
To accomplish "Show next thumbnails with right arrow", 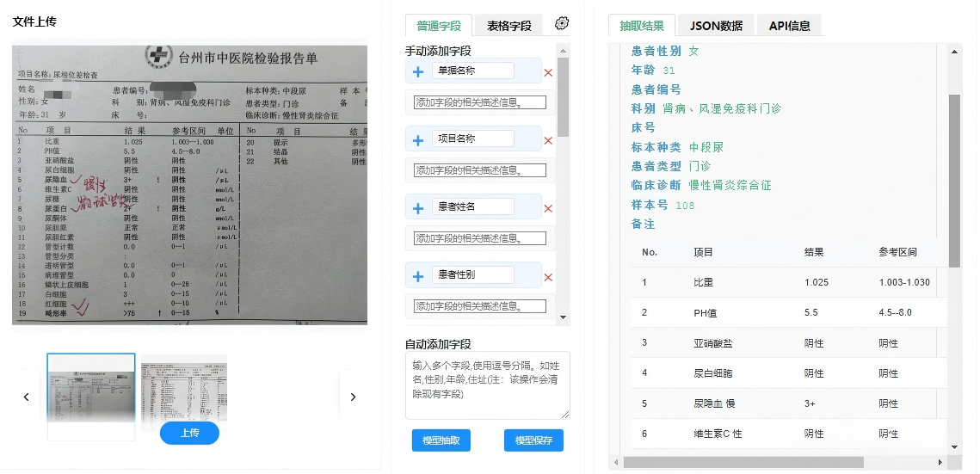I will pyautogui.click(x=353, y=397).
